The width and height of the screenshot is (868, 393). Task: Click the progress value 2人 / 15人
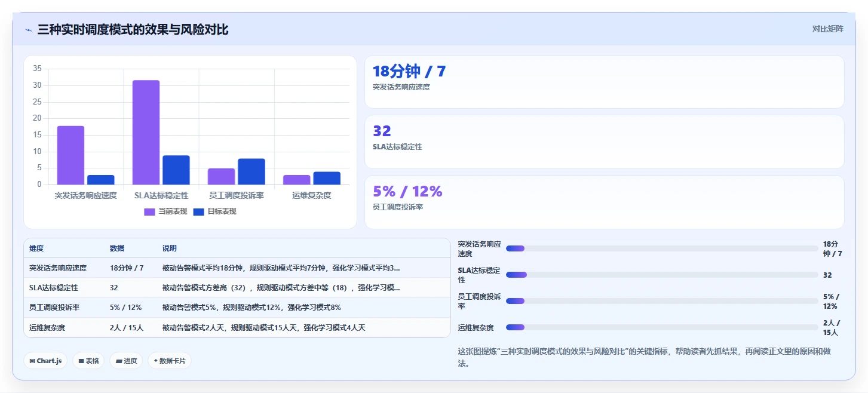pos(832,327)
